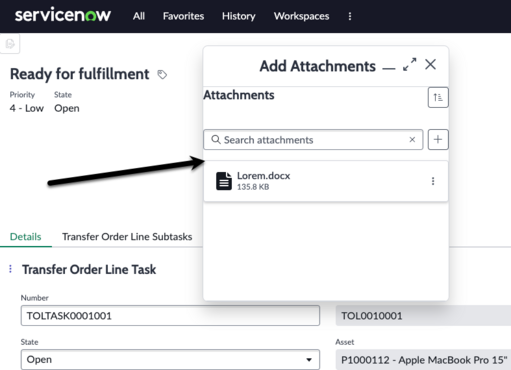
Task: Click the Asset field P1000112 Apple MacBook
Action: point(423,359)
